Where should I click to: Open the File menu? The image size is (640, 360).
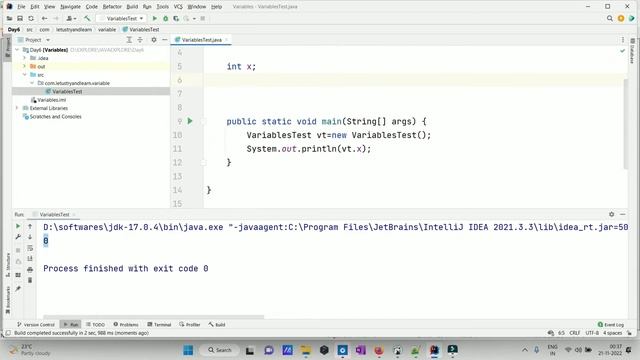[21, 7]
